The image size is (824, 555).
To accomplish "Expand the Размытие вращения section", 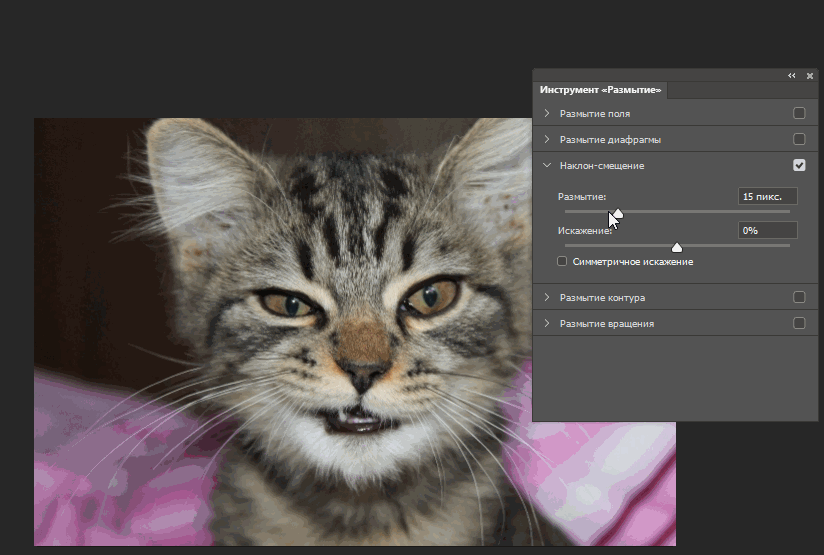I will coord(547,323).
